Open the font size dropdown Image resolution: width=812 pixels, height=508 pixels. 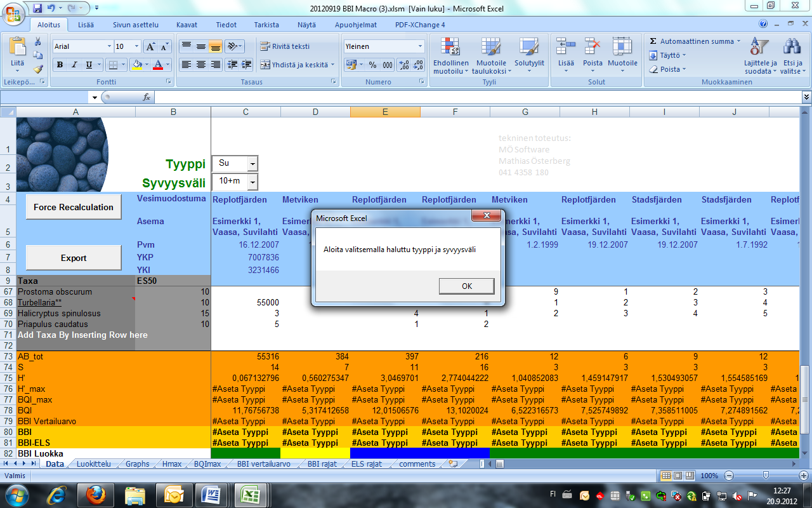[x=136, y=46]
